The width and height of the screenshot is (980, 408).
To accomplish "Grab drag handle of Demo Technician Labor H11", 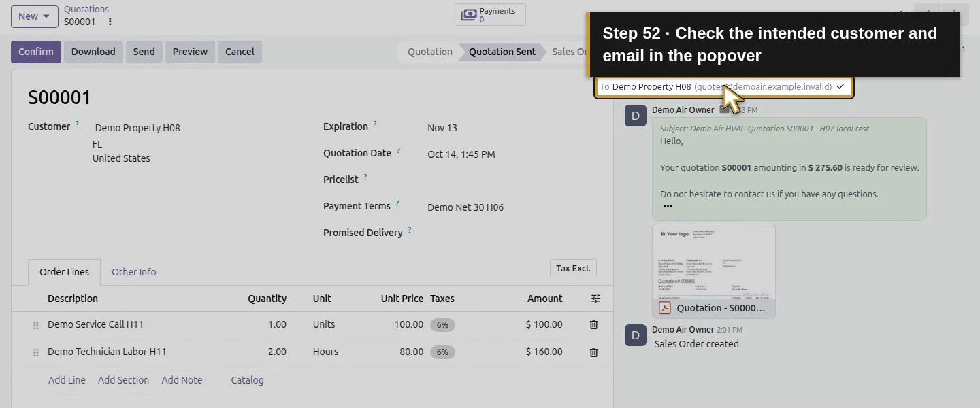I will pos(36,353).
